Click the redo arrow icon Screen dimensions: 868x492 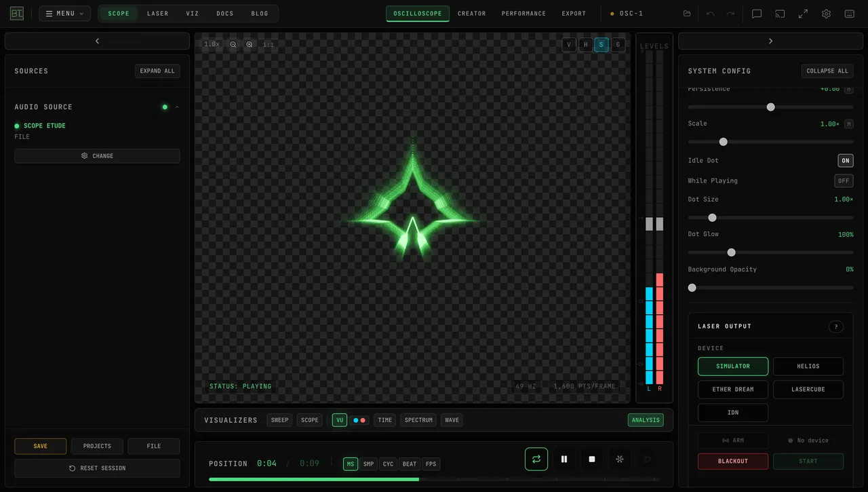coord(730,14)
